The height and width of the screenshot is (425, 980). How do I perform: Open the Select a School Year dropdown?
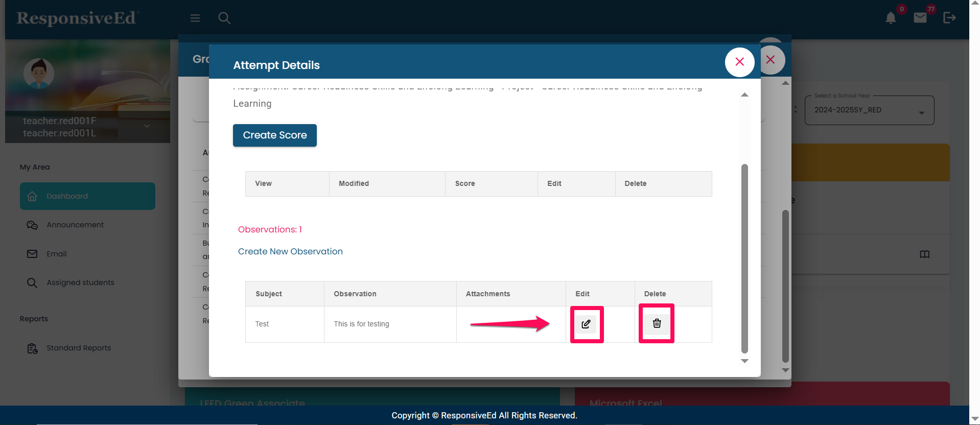point(869,110)
